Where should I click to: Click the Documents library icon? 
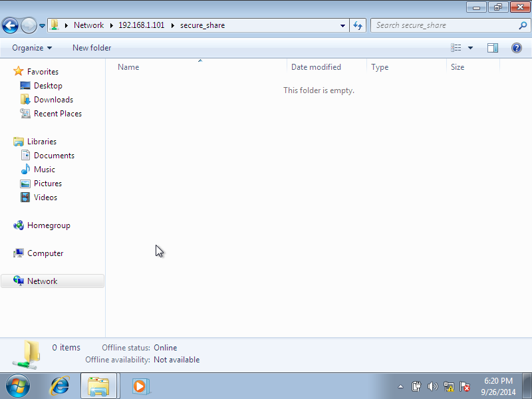click(25, 155)
